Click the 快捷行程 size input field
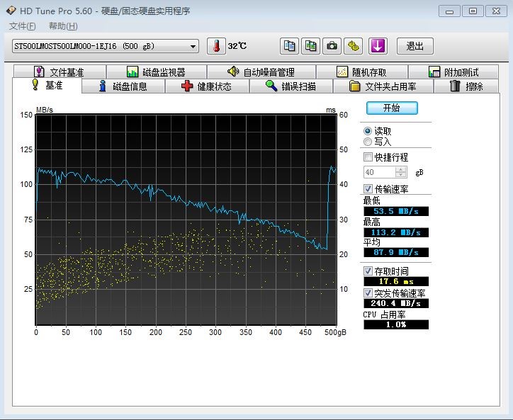Image resolution: width=513 pixels, height=420 pixels. pyautogui.click(x=379, y=172)
